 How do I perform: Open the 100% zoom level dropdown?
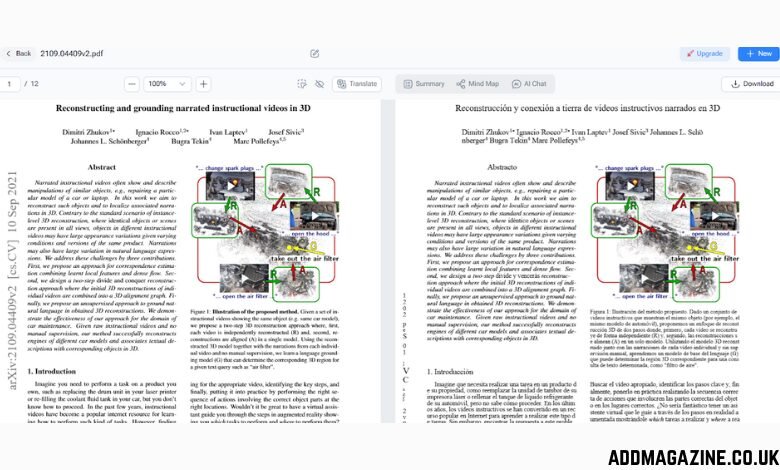[166, 84]
